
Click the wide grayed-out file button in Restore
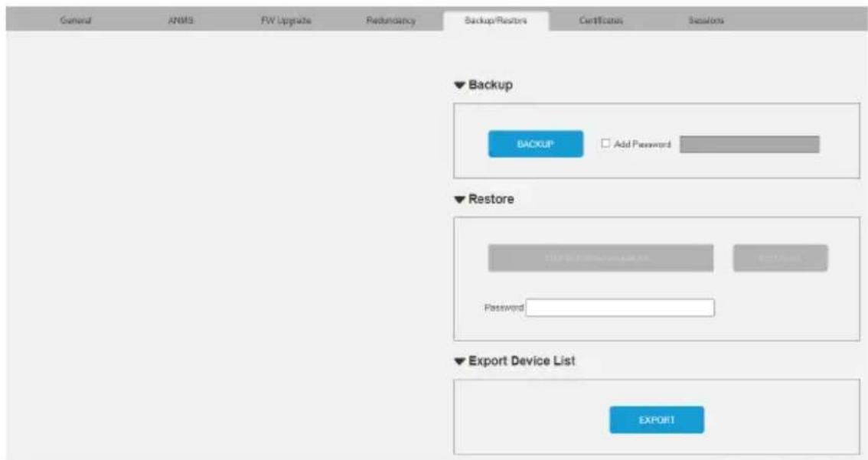point(601,258)
